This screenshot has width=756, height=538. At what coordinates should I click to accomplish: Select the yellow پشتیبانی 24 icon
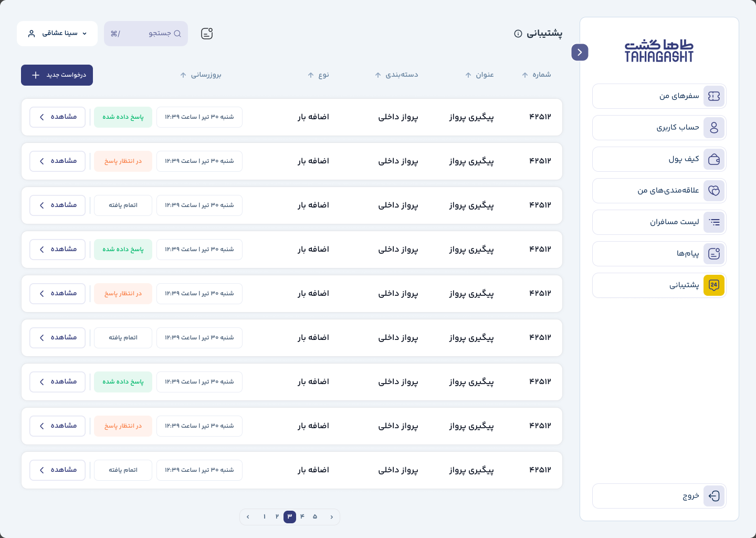click(714, 285)
